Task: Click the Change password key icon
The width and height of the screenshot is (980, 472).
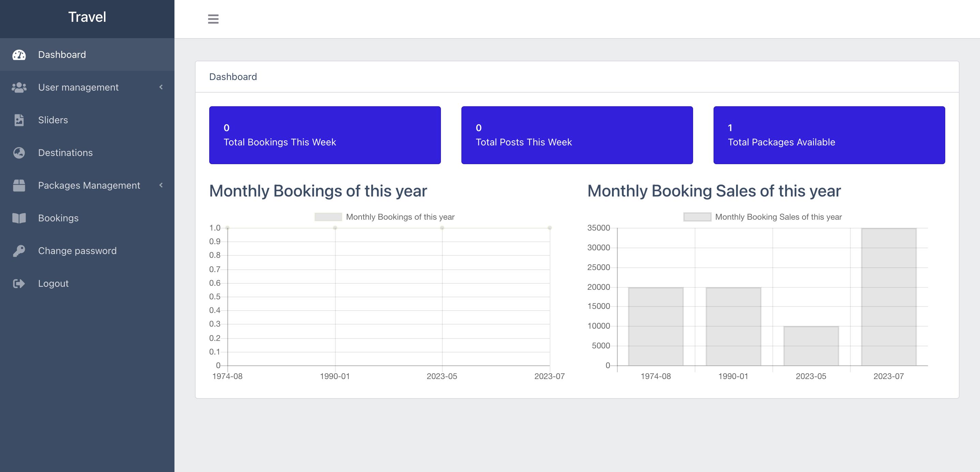Action: [19, 251]
